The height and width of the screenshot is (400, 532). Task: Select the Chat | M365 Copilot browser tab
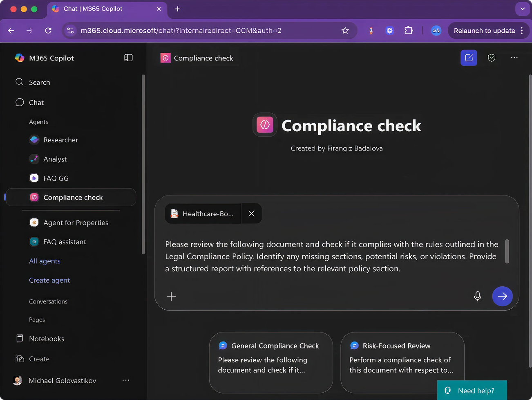pos(107,9)
